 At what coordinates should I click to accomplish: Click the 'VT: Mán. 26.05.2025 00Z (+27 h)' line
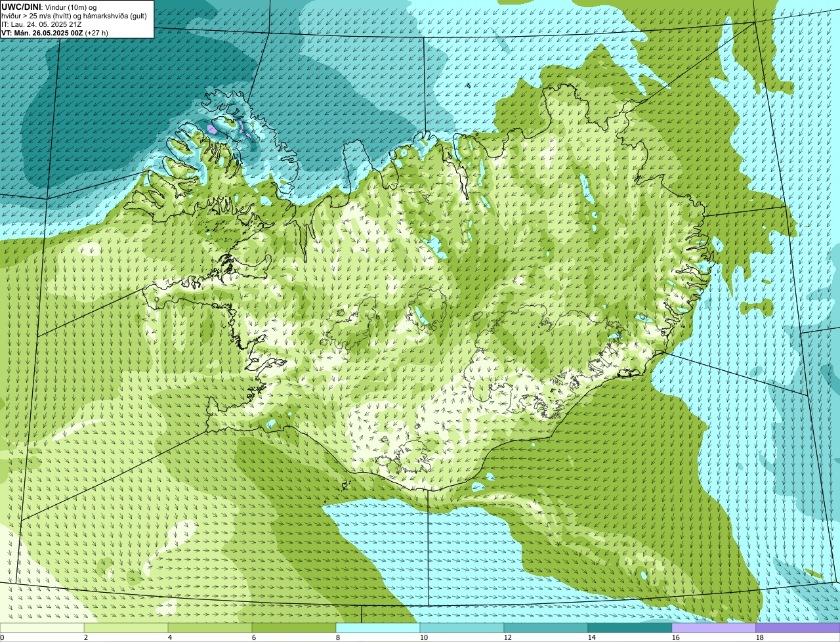click(55, 32)
